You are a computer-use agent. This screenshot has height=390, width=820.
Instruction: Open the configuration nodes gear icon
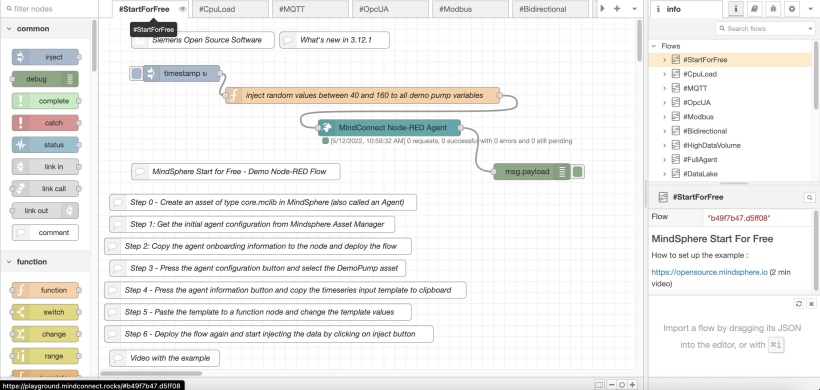click(792, 9)
